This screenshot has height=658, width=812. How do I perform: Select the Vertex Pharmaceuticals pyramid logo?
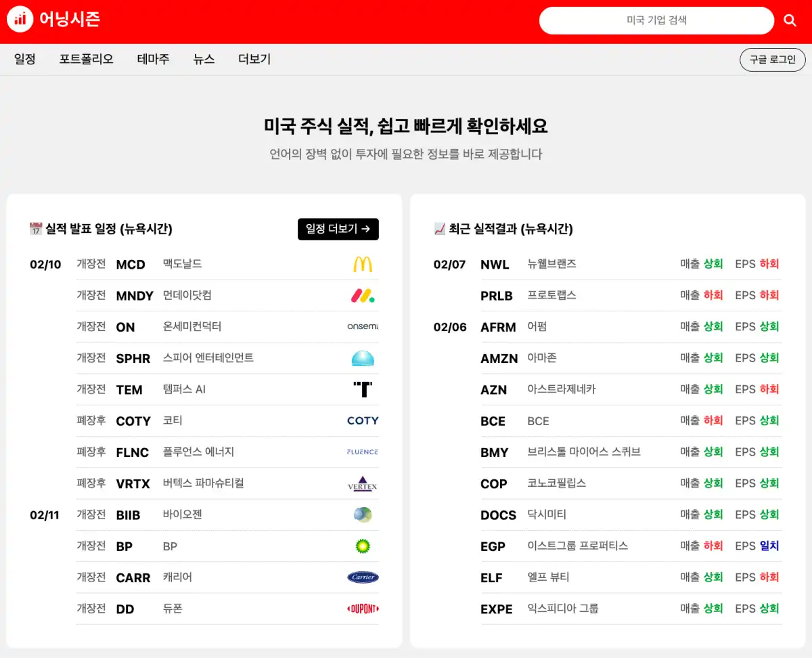tap(363, 483)
